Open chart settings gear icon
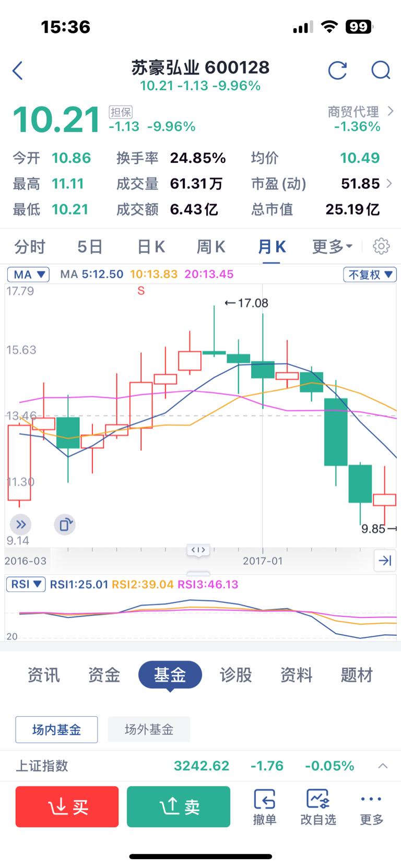This screenshot has width=401, height=868. pyautogui.click(x=381, y=246)
